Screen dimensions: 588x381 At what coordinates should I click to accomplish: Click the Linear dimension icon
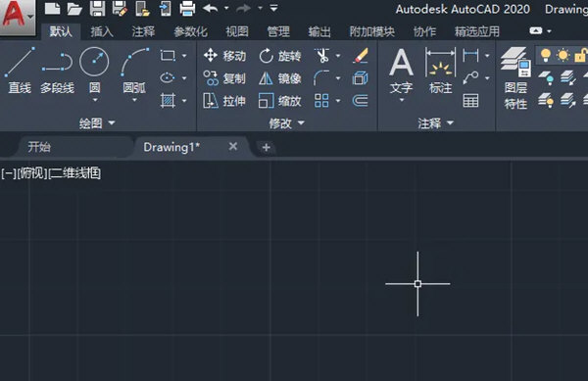click(470, 56)
